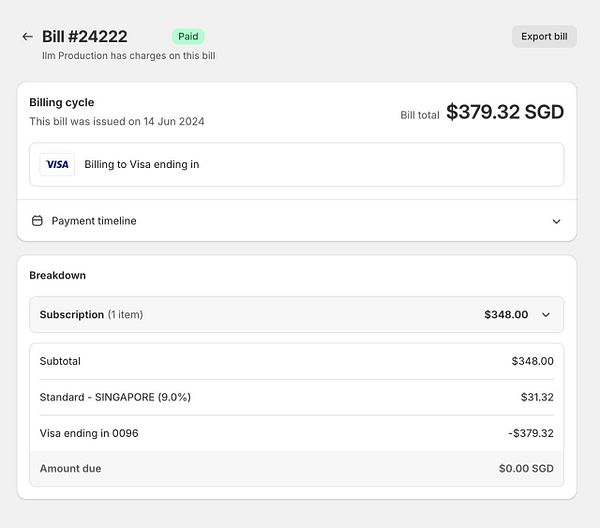Open the Payment timeline label

[94, 221]
